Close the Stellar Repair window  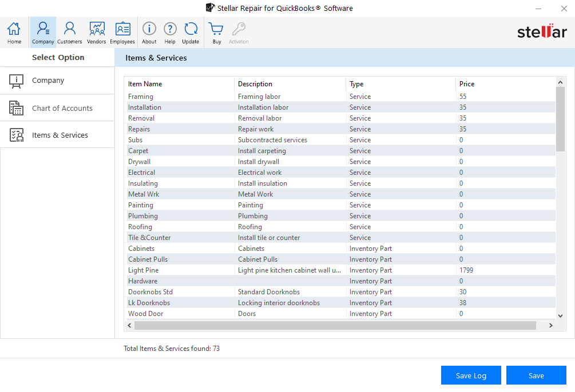pyautogui.click(x=564, y=9)
